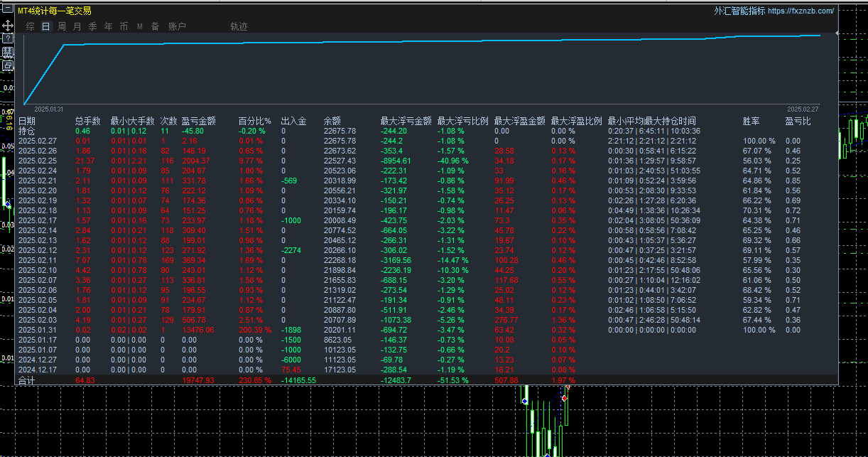Switch to the 综 tab

tap(30, 26)
